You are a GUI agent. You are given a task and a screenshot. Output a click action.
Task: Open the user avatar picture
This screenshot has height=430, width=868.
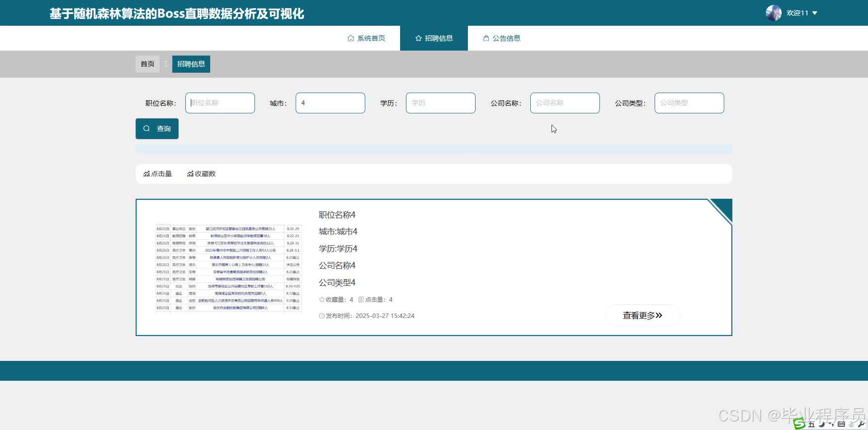pyautogui.click(x=774, y=13)
